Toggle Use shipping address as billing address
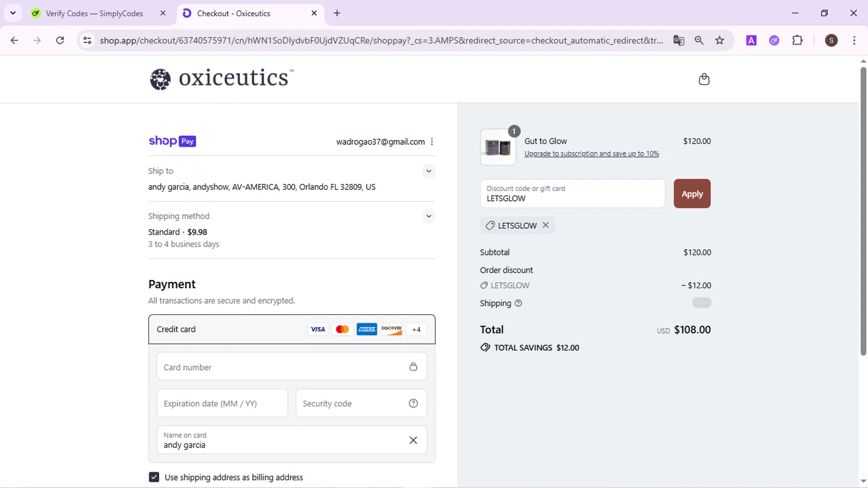 (x=154, y=477)
